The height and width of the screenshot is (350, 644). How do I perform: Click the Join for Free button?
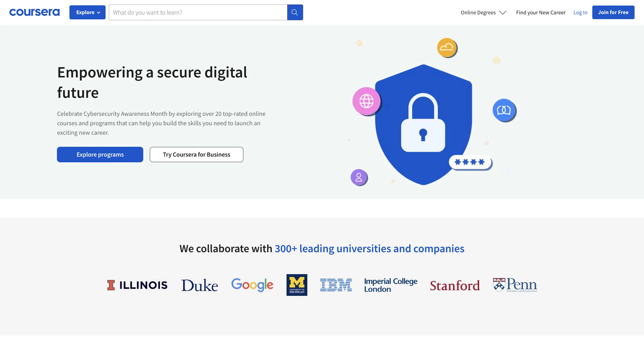[613, 12]
